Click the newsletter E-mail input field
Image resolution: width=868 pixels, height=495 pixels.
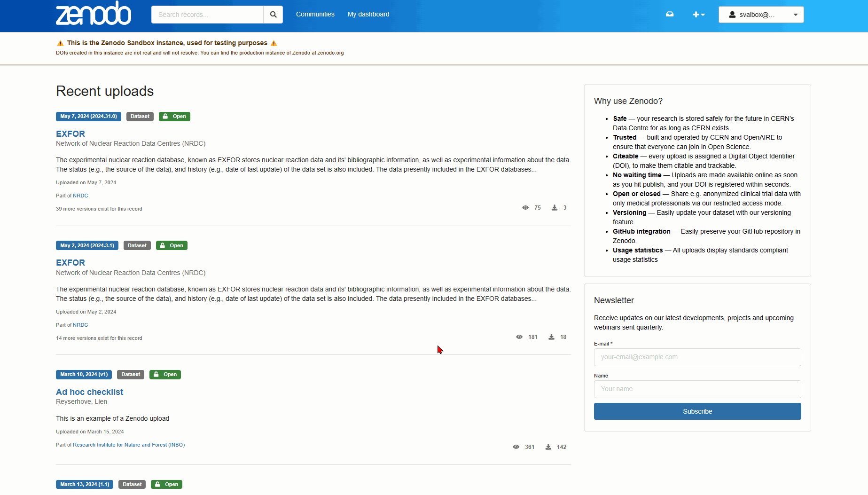[x=697, y=357]
